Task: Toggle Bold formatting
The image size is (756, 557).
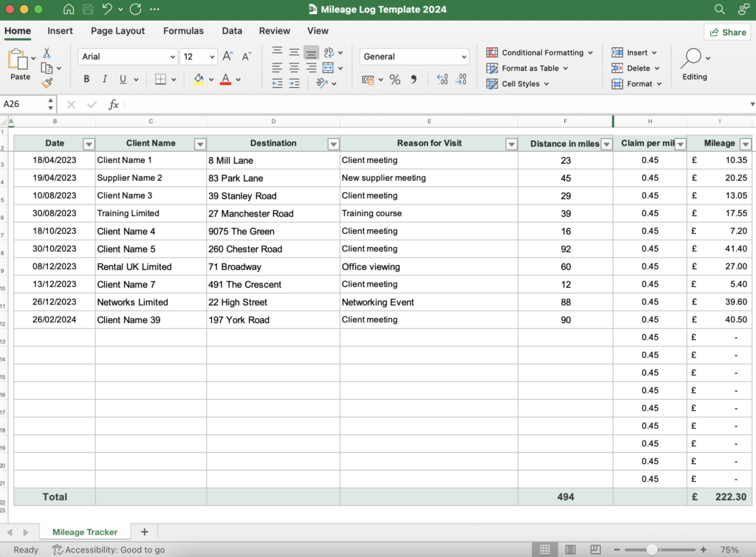Action: 86,80
